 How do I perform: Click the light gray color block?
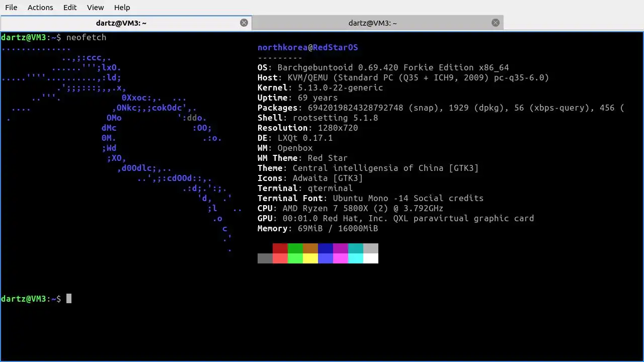(371, 248)
